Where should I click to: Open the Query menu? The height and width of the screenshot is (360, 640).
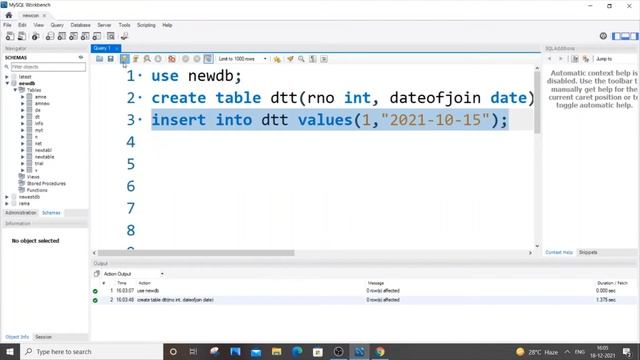pos(57,25)
